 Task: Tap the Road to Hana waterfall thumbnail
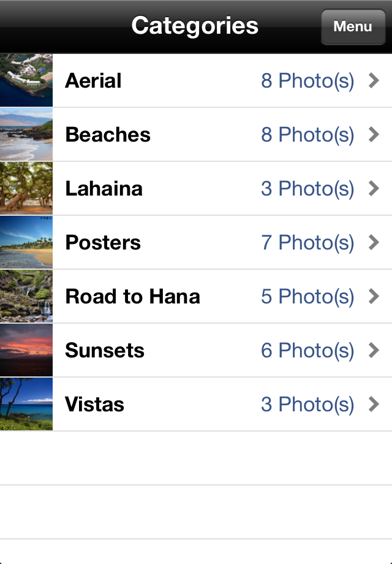[26, 296]
